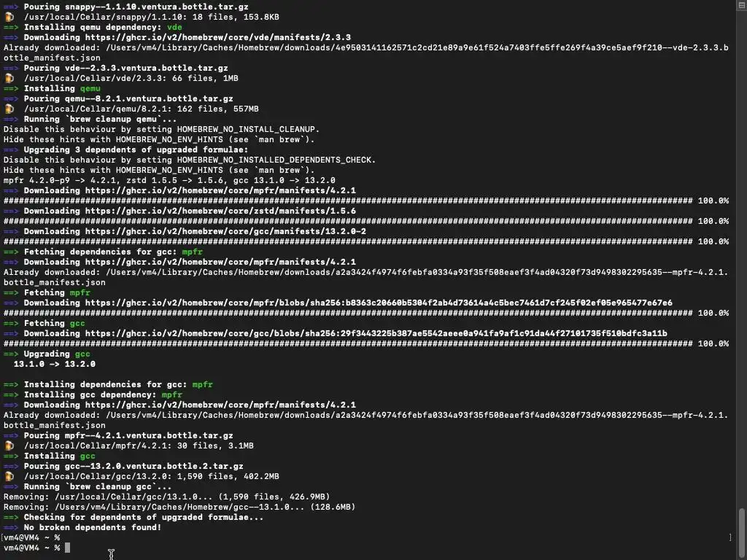Click beer mug icon beside vde/2.3.3 line
This screenshot has height=560, width=747.
pos(9,78)
